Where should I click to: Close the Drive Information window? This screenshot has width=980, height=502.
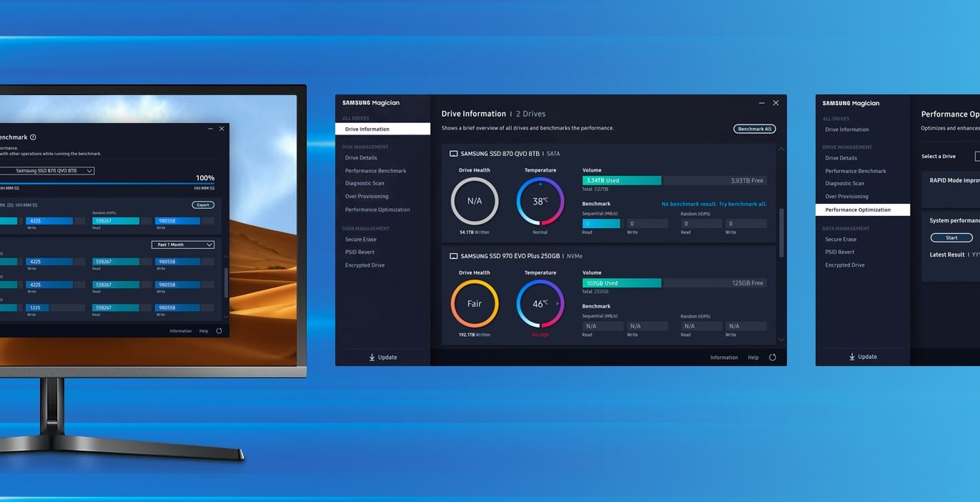776,103
